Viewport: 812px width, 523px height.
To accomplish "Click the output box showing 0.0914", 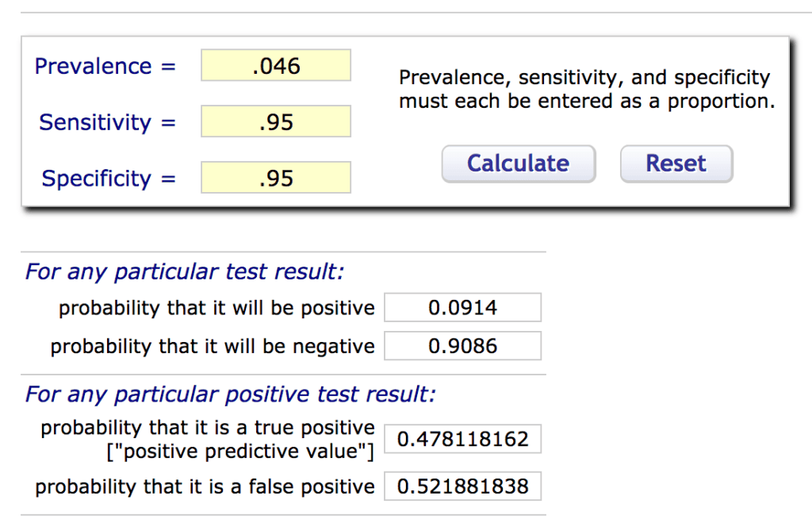I will coord(462,308).
